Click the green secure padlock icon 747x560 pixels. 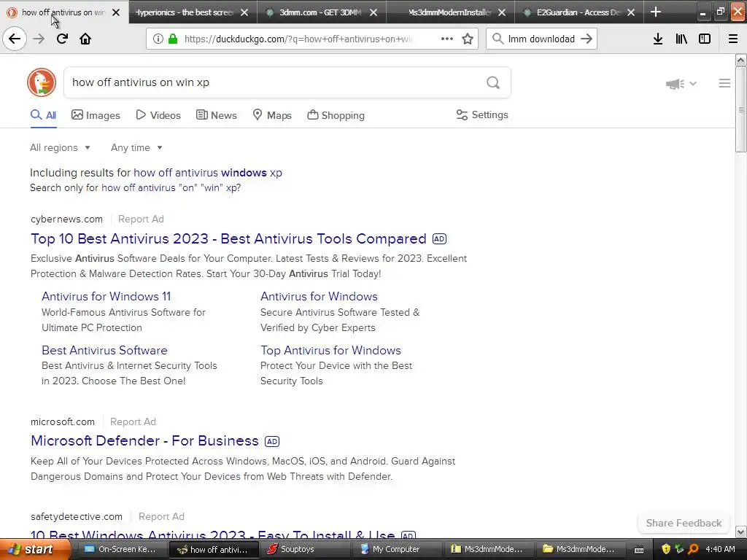[173, 39]
